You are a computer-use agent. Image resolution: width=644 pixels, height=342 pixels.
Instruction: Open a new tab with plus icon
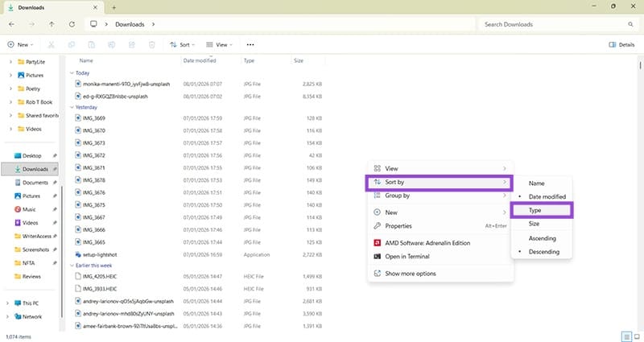[x=114, y=7]
